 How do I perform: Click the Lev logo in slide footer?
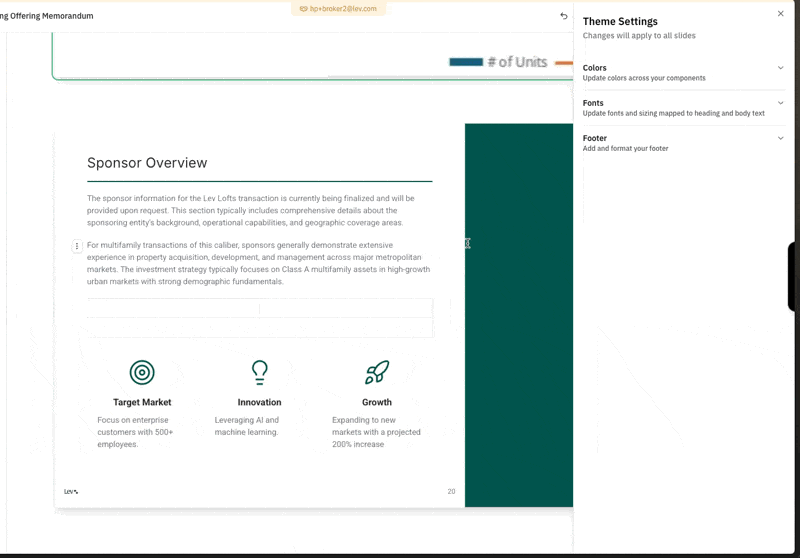(71, 492)
